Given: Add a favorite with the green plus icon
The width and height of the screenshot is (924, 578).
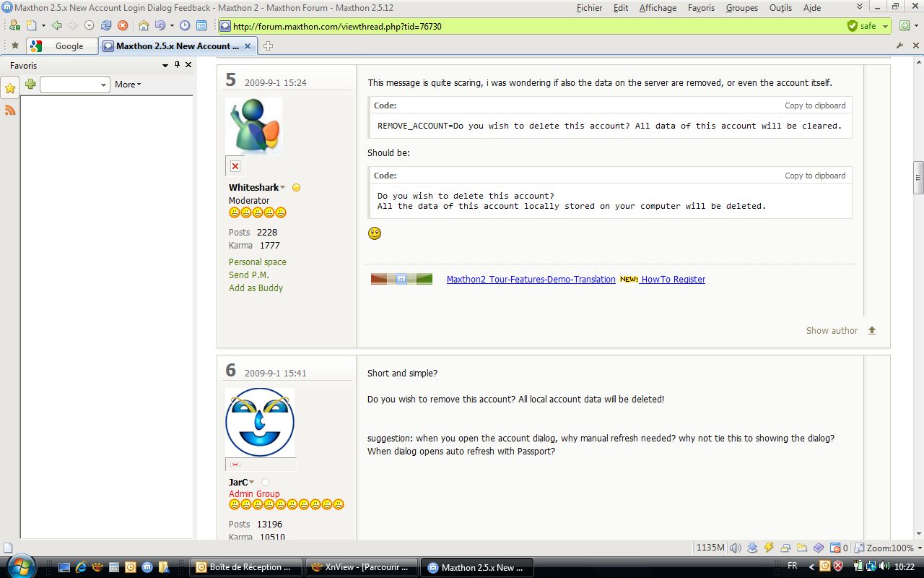Looking at the screenshot, I should [x=30, y=85].
